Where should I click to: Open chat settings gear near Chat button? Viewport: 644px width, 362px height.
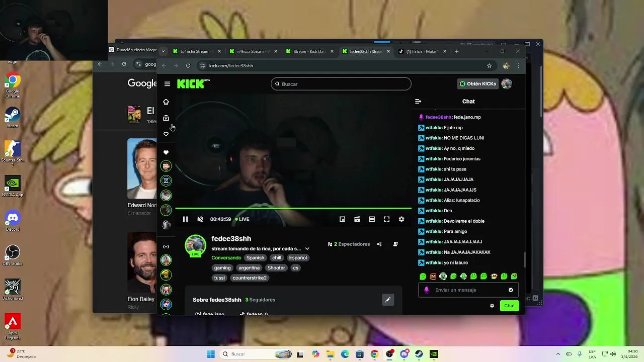[492, 306]
